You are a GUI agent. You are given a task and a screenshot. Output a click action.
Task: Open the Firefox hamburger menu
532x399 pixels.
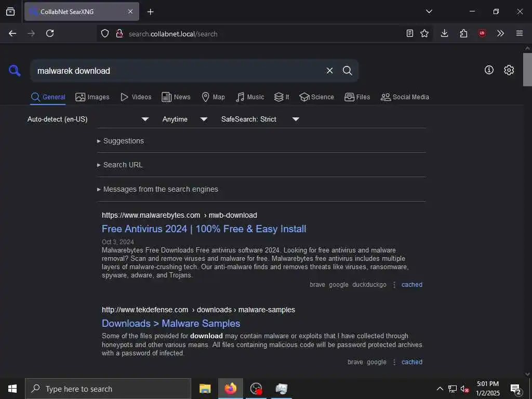[x=520, y=33]
